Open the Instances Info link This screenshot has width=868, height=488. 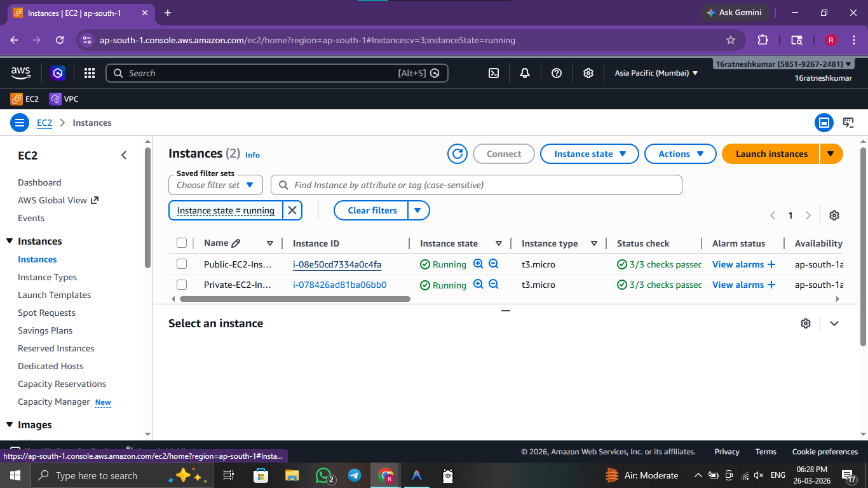tap(252, 154)
